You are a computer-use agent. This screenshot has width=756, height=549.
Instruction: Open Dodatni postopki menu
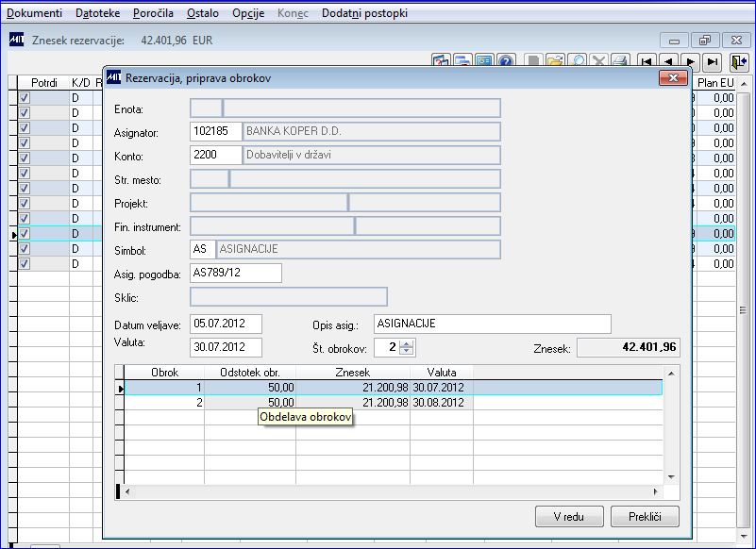[x=364, y=13]
